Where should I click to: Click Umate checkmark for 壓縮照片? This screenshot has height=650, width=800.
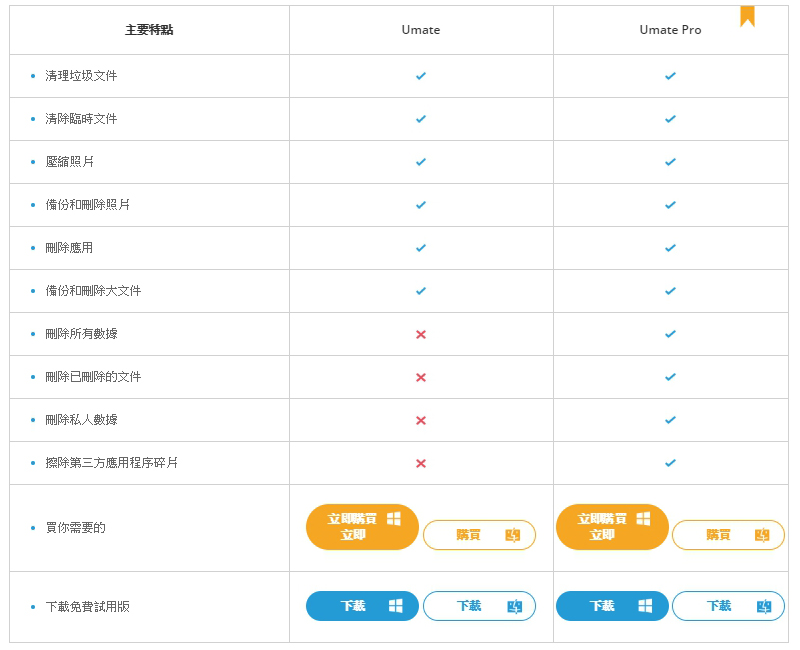[421, 162]
